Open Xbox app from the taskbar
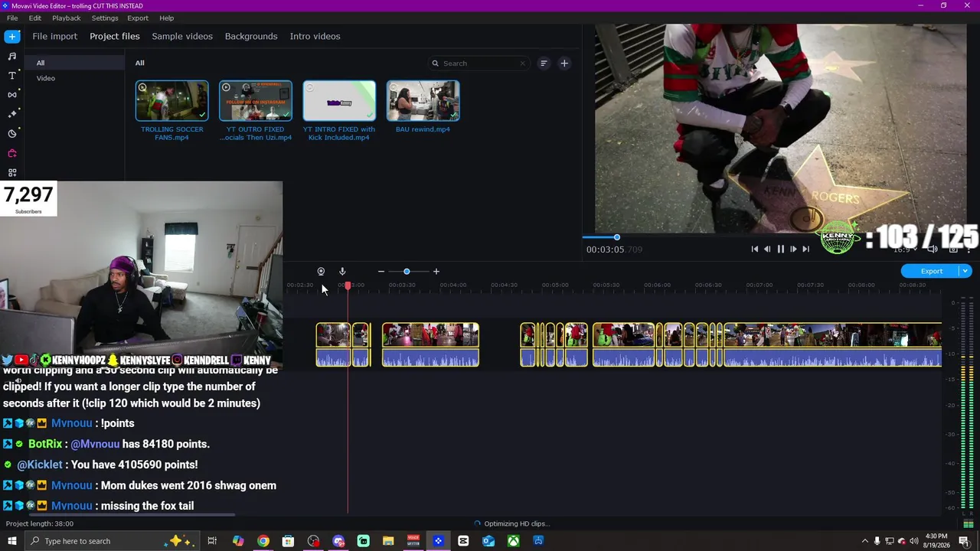The height and width of the screenshot is (551, 980). pyautogui.click(x=513, y=541)
